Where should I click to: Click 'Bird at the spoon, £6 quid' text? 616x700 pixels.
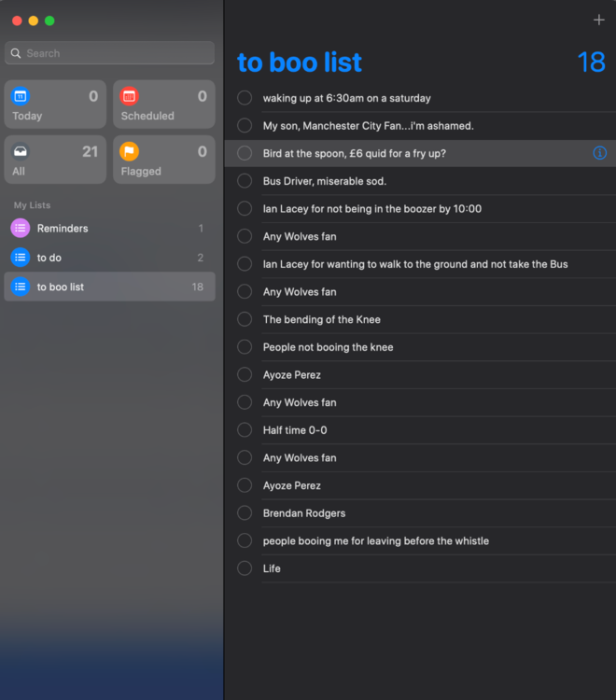point(355,154)
